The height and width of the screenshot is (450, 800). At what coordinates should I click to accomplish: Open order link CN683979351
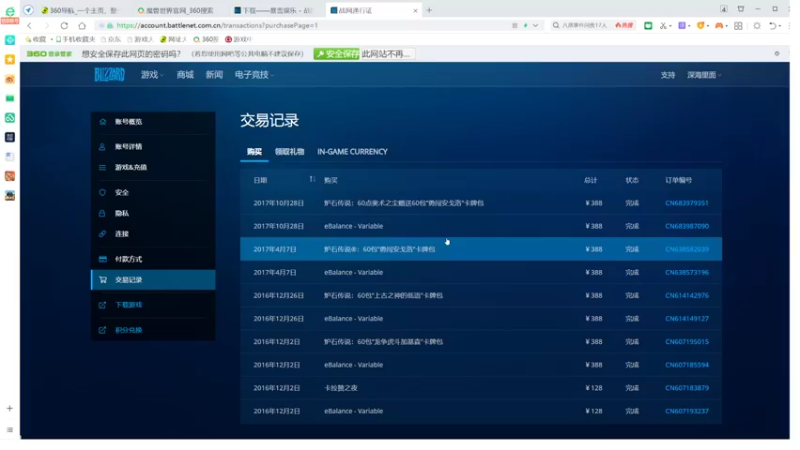687,203
